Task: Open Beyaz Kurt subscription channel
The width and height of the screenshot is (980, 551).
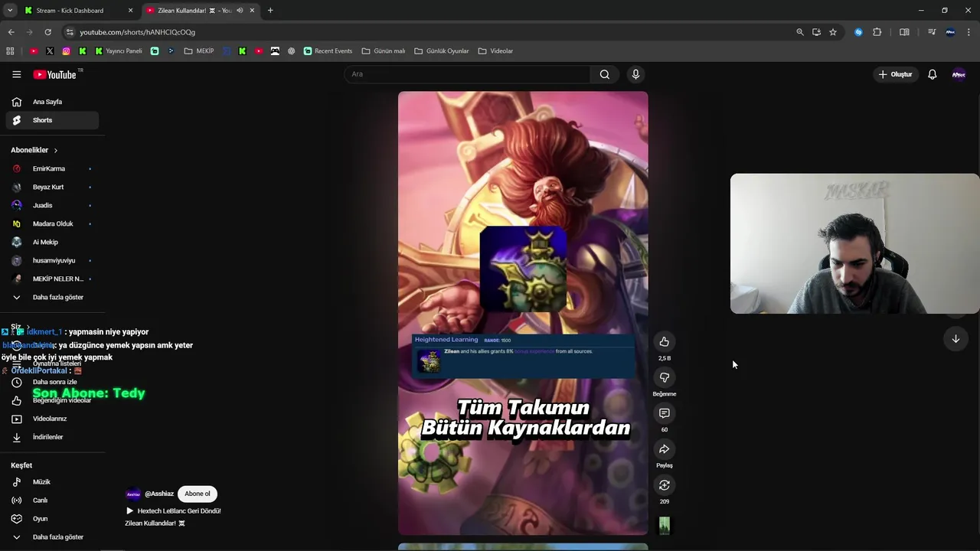Action: click(52, 187)
